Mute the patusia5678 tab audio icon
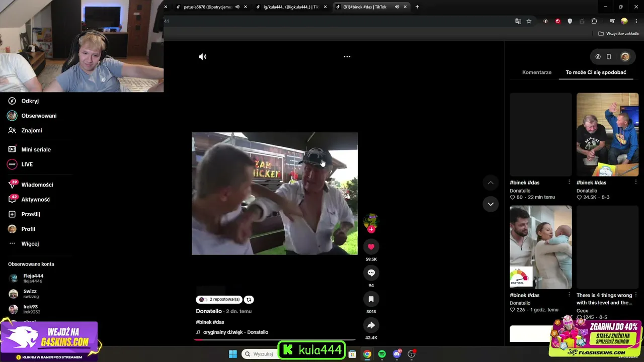This screenshot has height=362, width=644. click(237, 7)
